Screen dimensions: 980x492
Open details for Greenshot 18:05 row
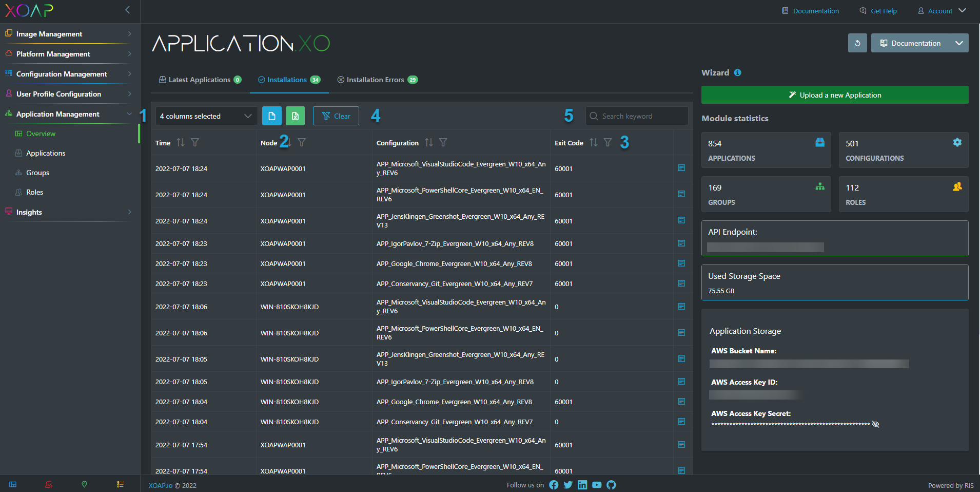pos(681,359)
